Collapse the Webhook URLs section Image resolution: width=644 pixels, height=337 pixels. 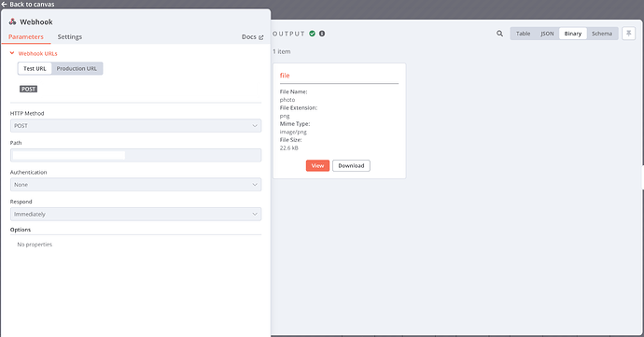34,53
